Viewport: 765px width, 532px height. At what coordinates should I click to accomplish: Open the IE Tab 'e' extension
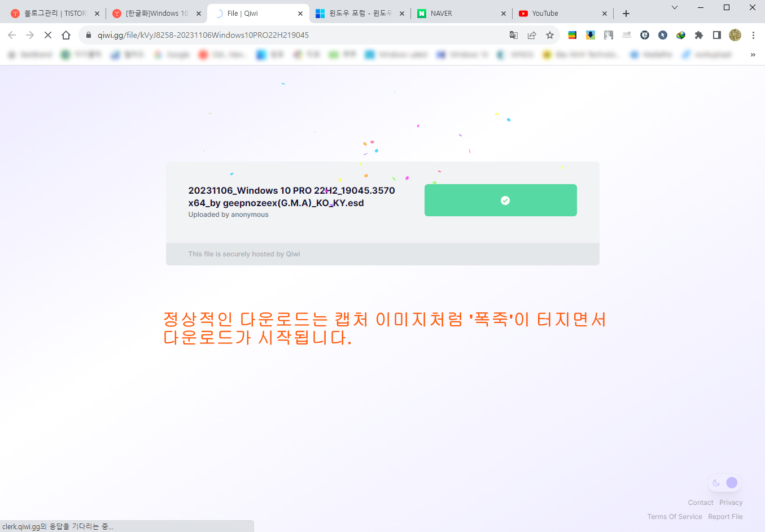(645, 35)
